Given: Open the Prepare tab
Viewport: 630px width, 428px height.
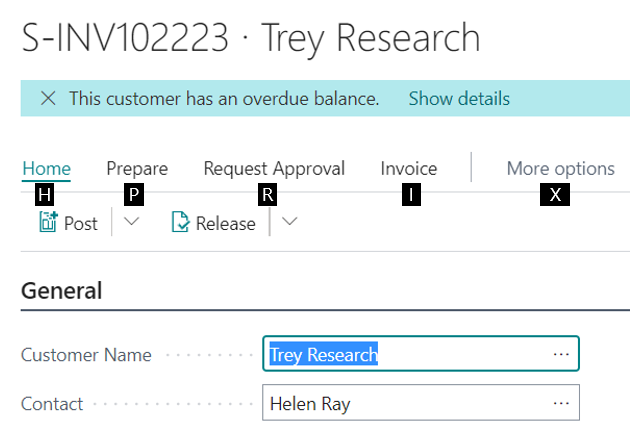Looking at the screenshot, I should click(x=137, y=168).
